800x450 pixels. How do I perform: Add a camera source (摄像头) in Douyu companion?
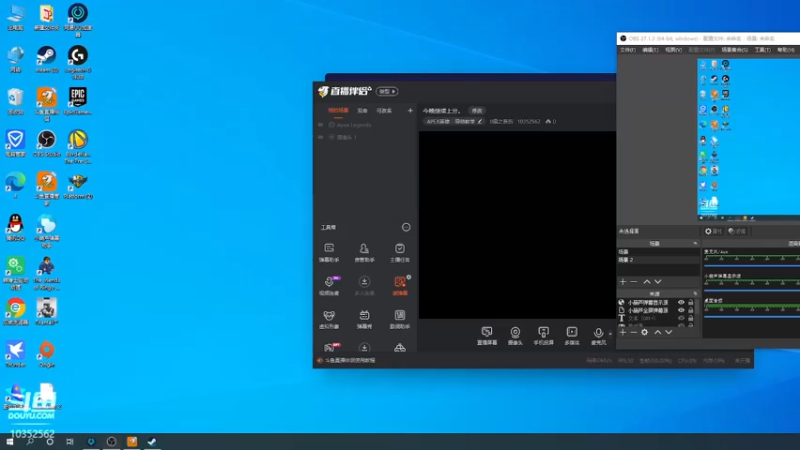pyautogui.click(x=515, y=336)
